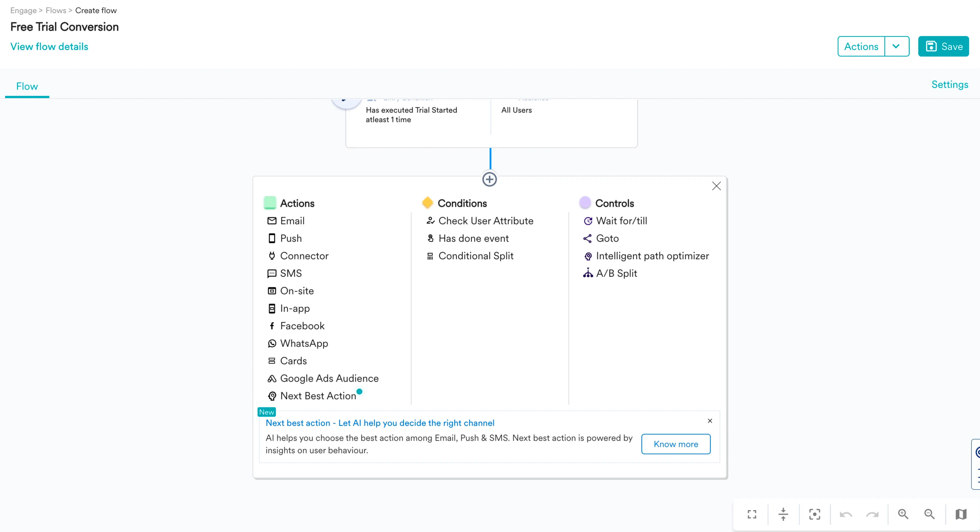Choose A/B Split control
Image resolution: width=980 pixels, height=532 pixels.
tap(616, 273)
